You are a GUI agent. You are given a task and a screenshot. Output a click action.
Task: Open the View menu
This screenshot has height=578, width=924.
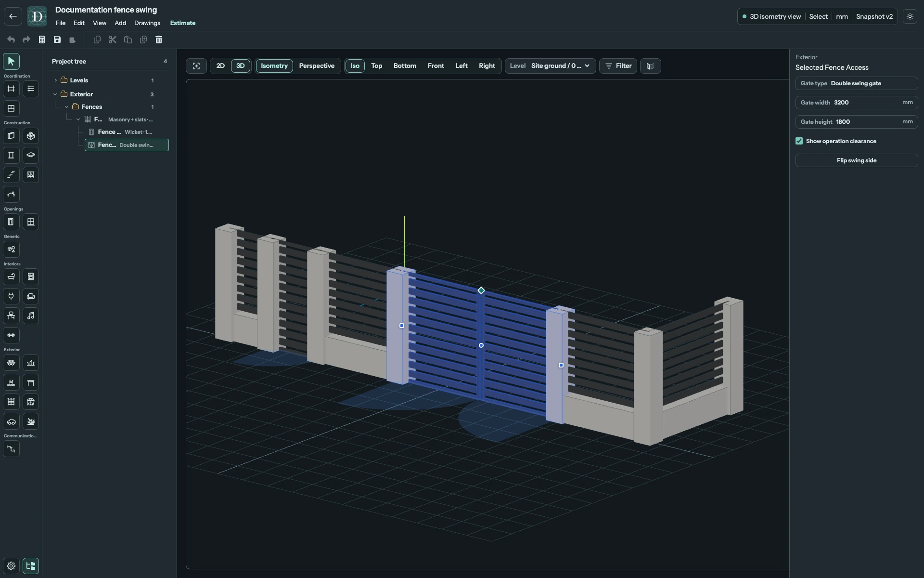pos(100,23)
